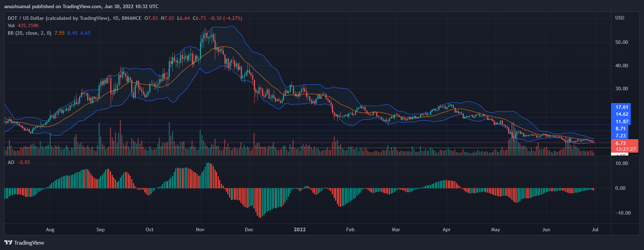Screen dimensions: 644x250
Task: Click the Apr label on the time axis
Action: [446, 229]
